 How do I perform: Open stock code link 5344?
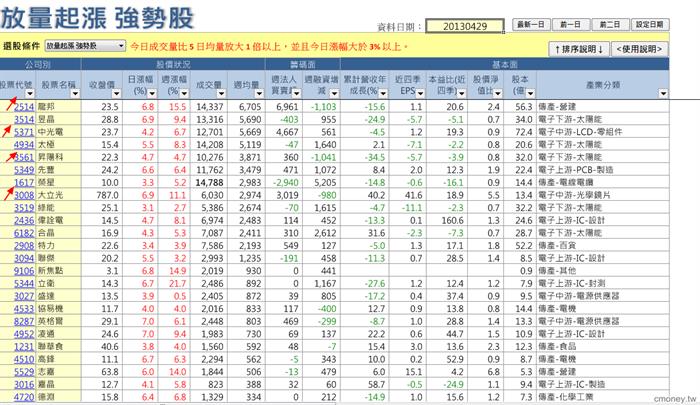(x=24, y=283)
